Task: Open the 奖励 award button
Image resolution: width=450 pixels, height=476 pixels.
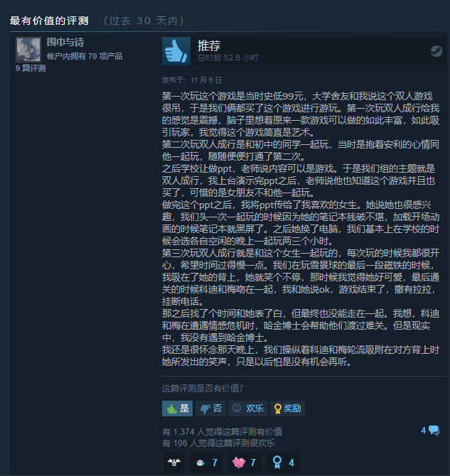Action: point(287,409)
